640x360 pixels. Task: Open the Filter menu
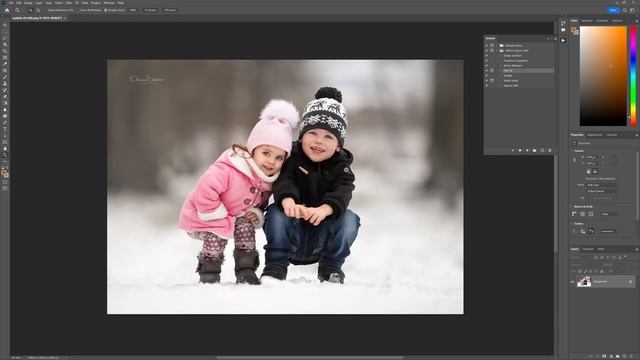click(69, 3)
